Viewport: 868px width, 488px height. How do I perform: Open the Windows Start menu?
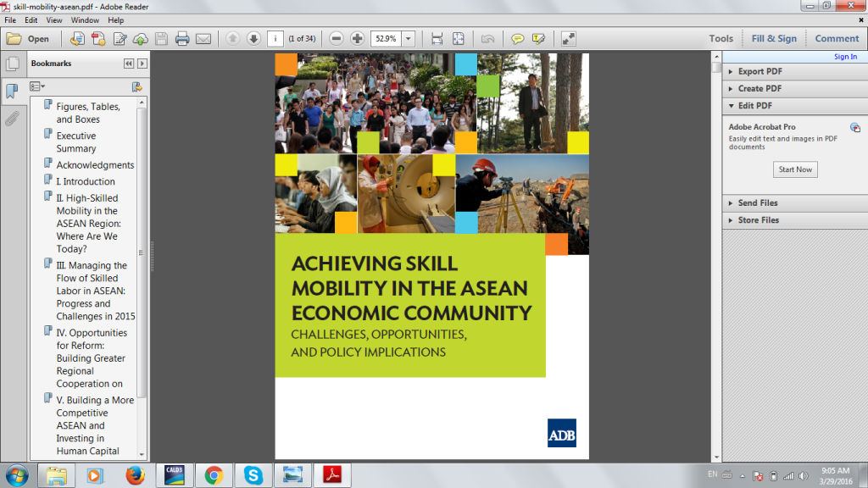[17, 475]
